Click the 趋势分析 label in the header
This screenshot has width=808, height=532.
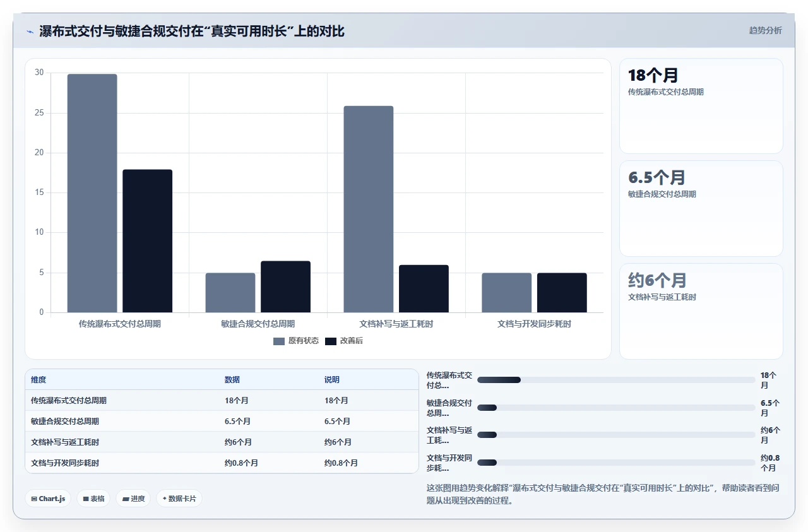[x=765, y=30]
